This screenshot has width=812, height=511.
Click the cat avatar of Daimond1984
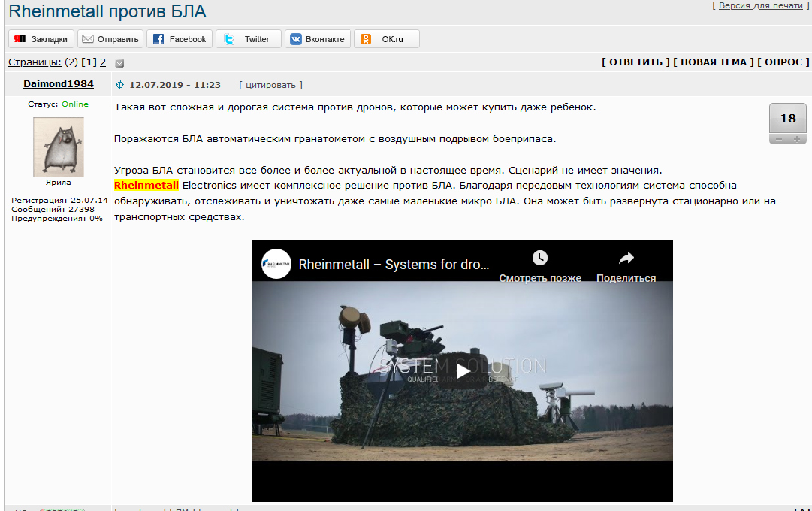click(x=59, y=147)
